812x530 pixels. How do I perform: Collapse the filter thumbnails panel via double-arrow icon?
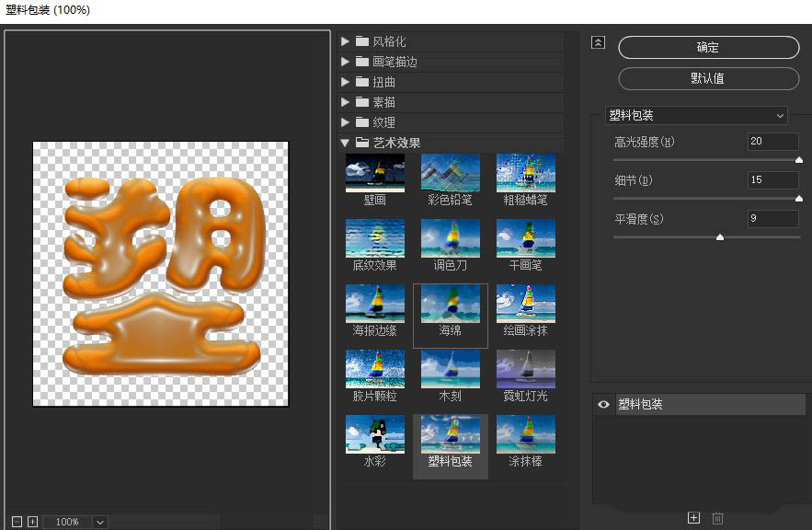[598, 42]
